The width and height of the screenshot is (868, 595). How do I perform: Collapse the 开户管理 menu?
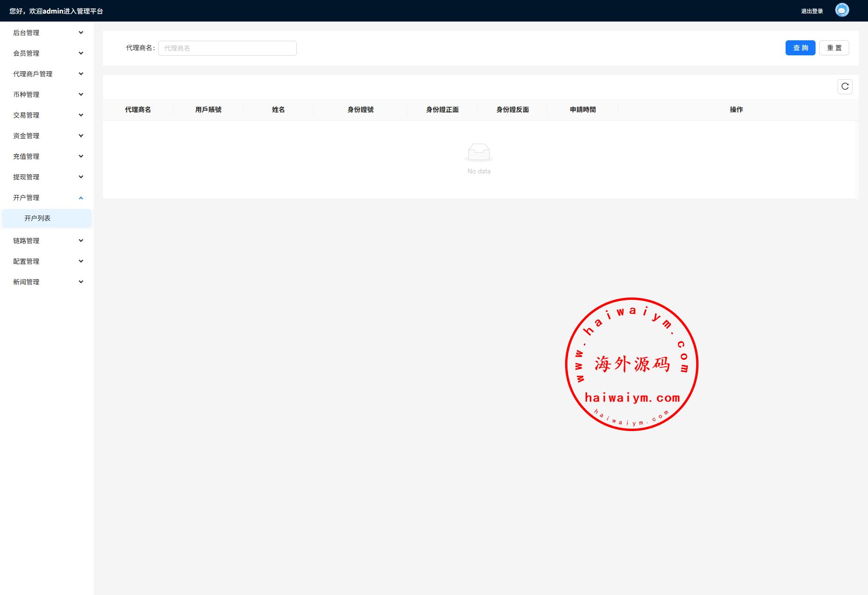tap(47, 198)
